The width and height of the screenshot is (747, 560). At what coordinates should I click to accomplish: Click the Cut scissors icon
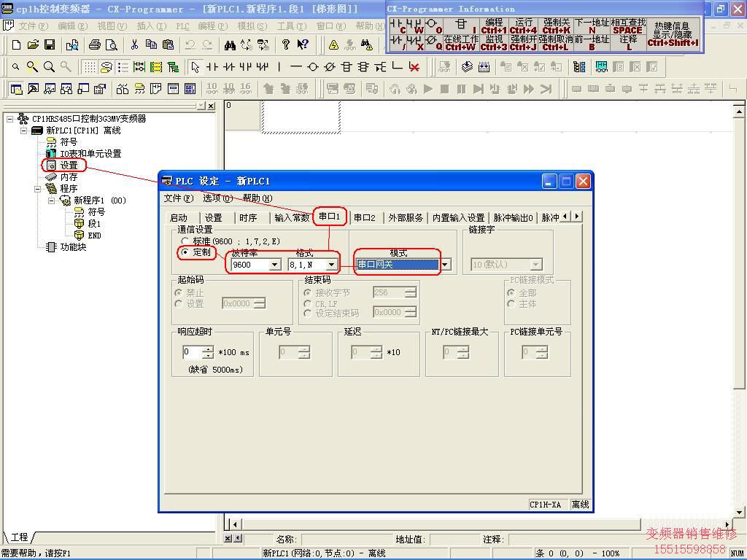click(134, 45)
